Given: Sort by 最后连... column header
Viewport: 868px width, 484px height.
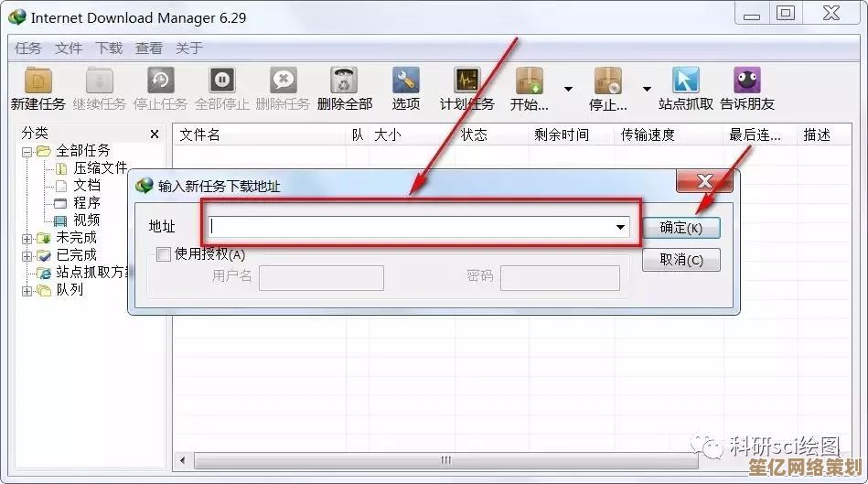Looking at the screenshot, I should [x=761, y=134].
